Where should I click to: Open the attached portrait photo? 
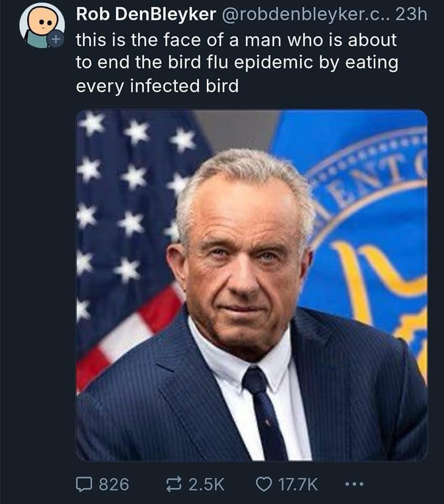[252, 285]
